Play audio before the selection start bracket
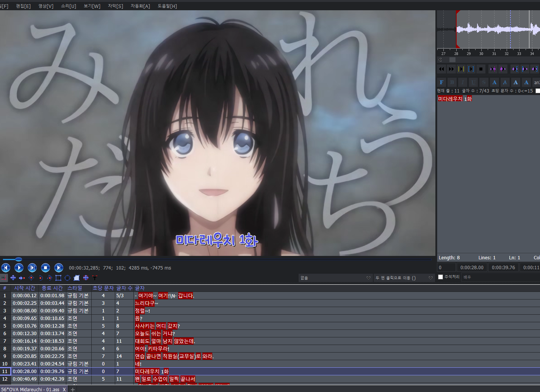This screenshot has width=540, height=392. 515,69
